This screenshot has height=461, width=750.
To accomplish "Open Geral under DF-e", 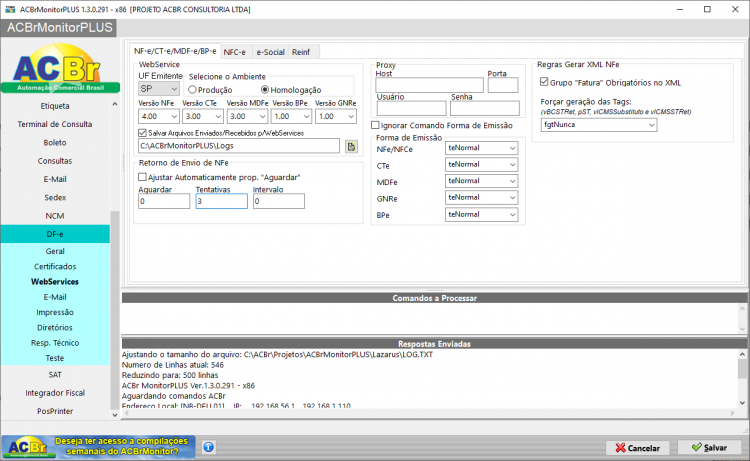I will point(55,251).
